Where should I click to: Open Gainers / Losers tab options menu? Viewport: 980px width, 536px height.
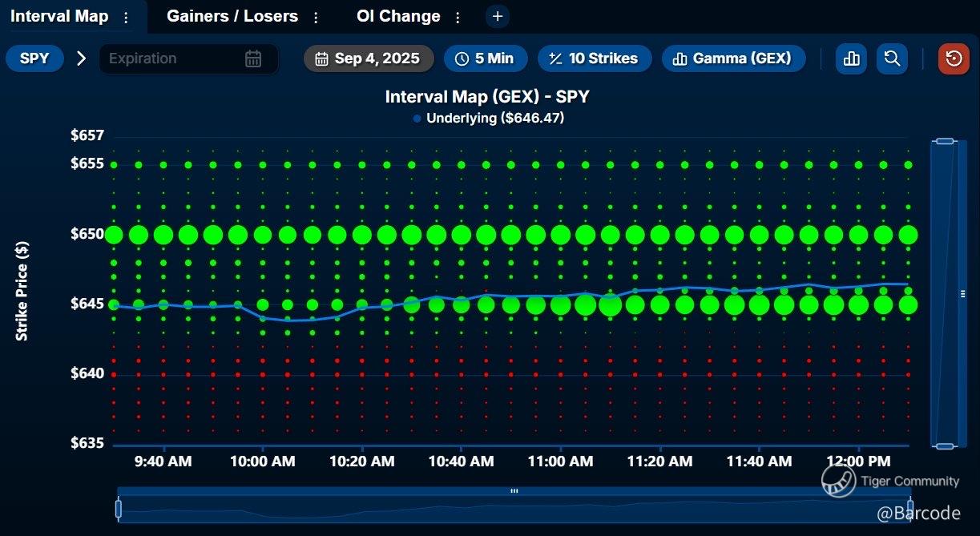coord(316,17)
